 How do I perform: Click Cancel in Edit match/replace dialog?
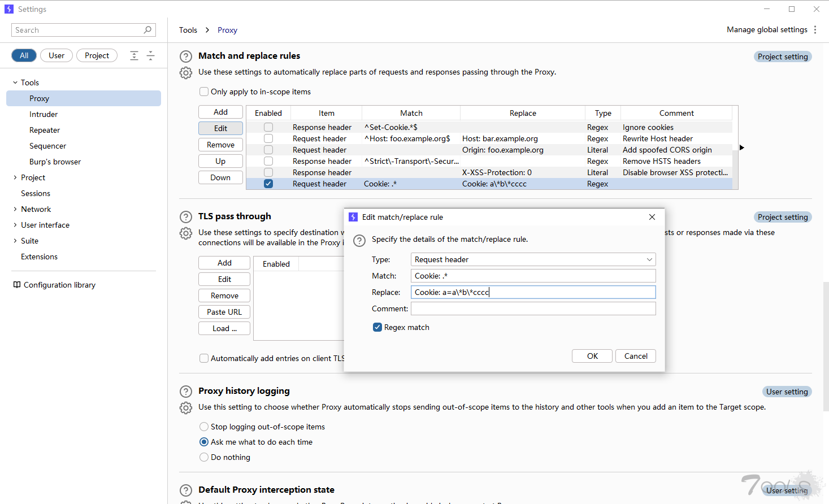click(x=636, y=356)
